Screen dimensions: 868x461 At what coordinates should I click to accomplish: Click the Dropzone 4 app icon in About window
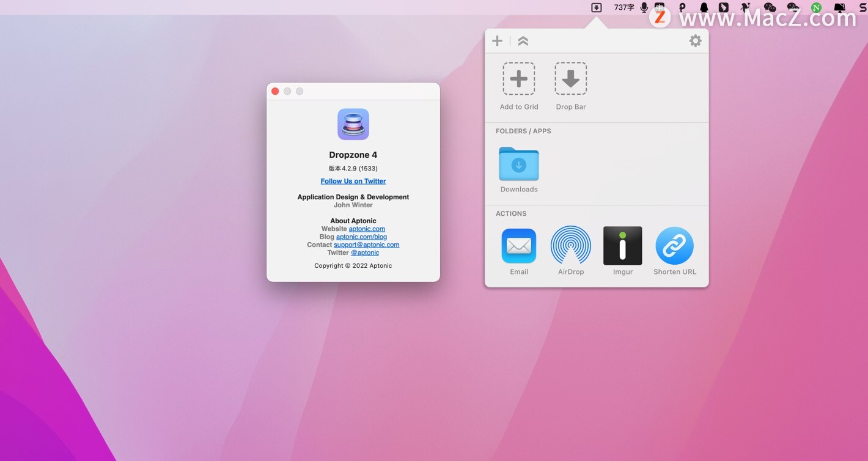(353, 124)
